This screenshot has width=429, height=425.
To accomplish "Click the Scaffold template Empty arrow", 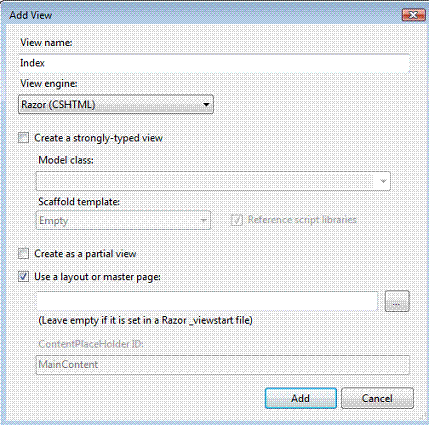I will point(203,220).
